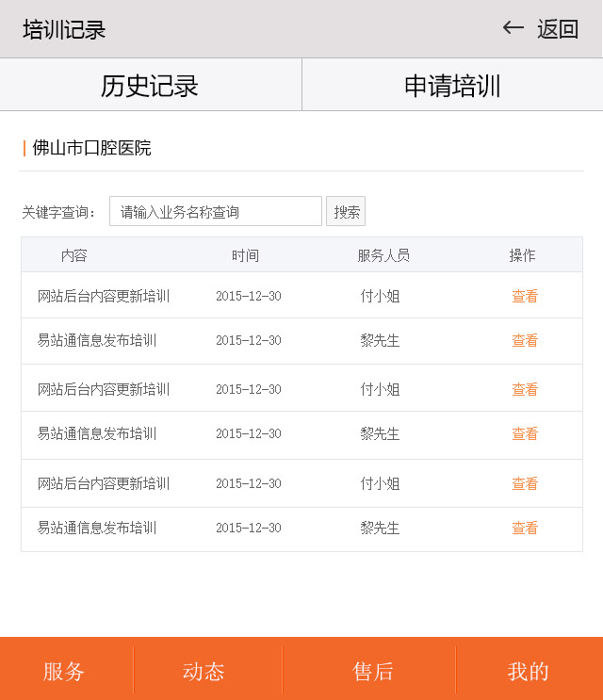
Task: Focus the 请输入业务名称查询 keyword input field
Action: 216,212
